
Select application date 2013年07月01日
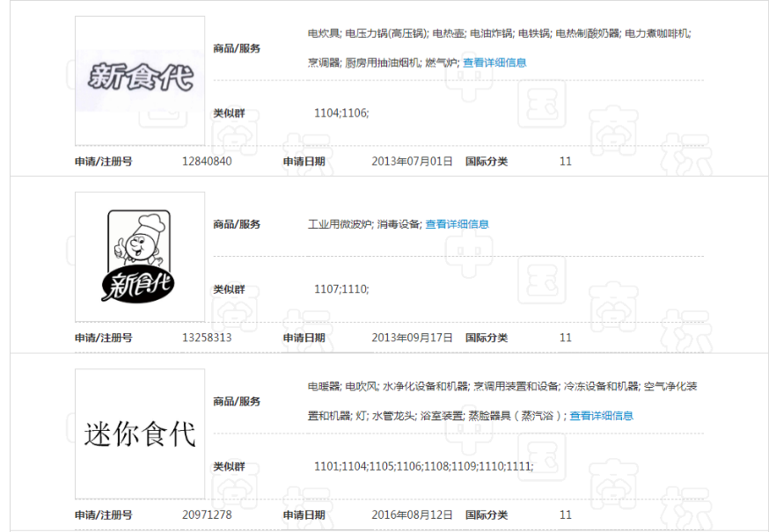(412, 162)
